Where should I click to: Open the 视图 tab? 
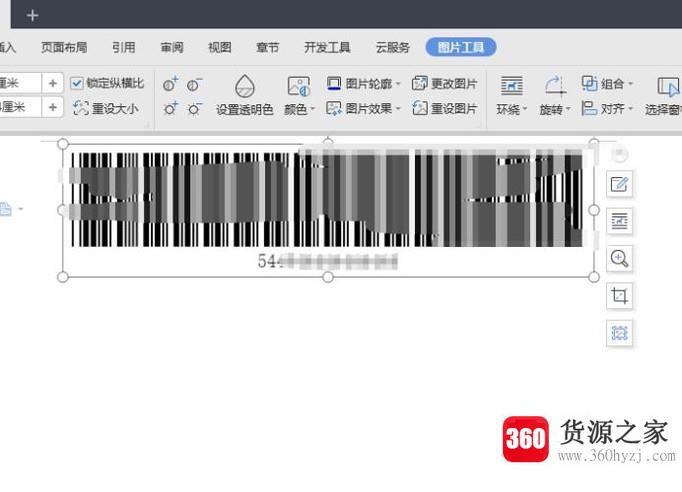pos(220,47)
